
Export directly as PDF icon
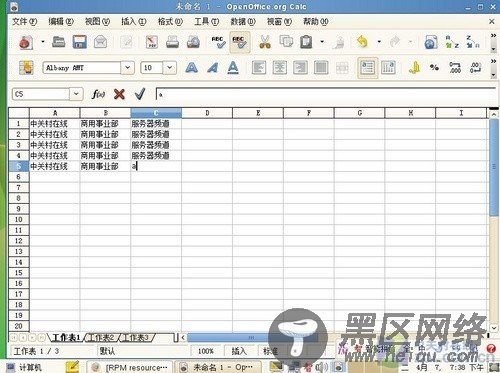point(152,42)
